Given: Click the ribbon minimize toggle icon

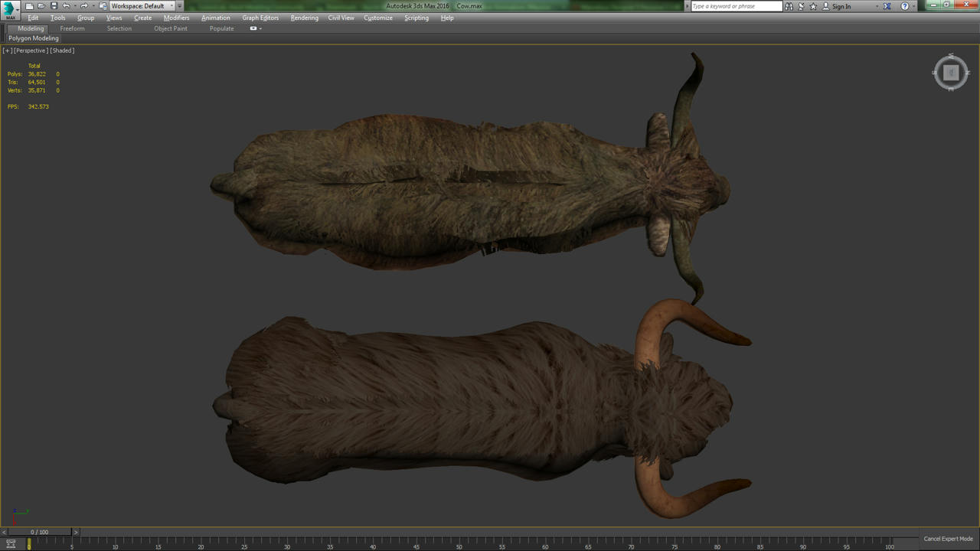Looking at the screenshot, I should pos(253,28).
